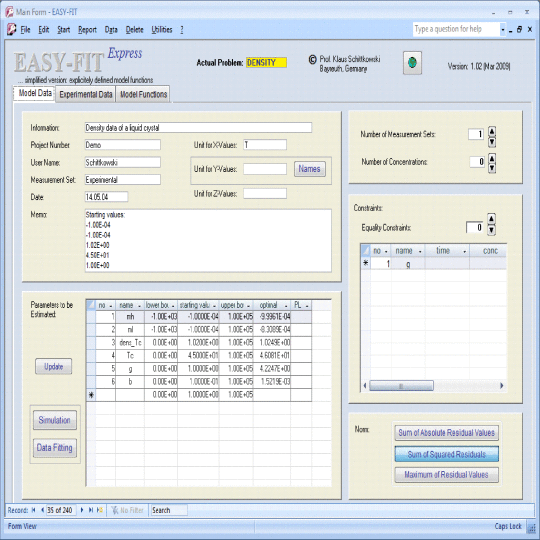Click the Memo text area

208,240
